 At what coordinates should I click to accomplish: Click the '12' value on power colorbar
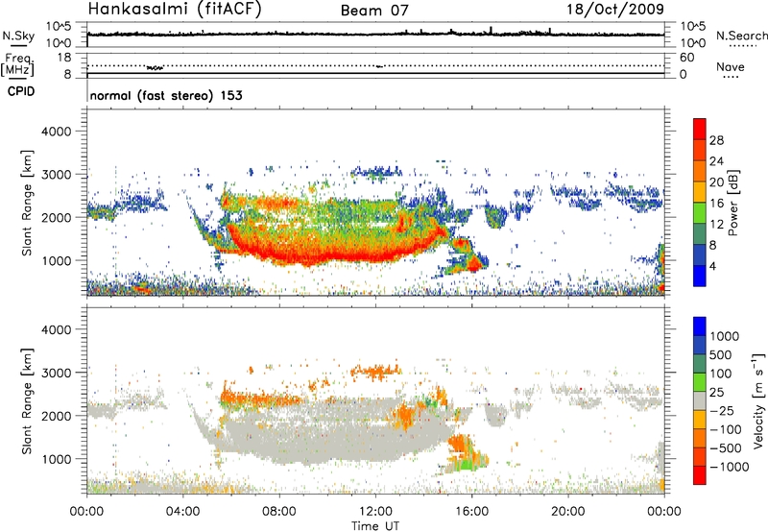716,224
